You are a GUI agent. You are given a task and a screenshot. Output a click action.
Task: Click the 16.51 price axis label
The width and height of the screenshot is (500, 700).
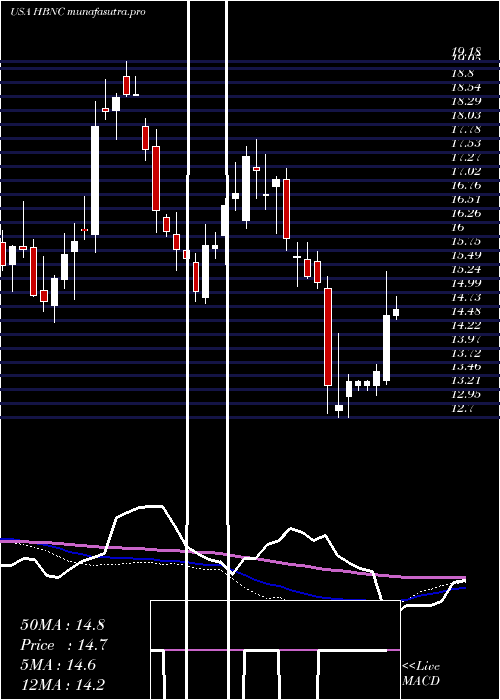(466, 199)
